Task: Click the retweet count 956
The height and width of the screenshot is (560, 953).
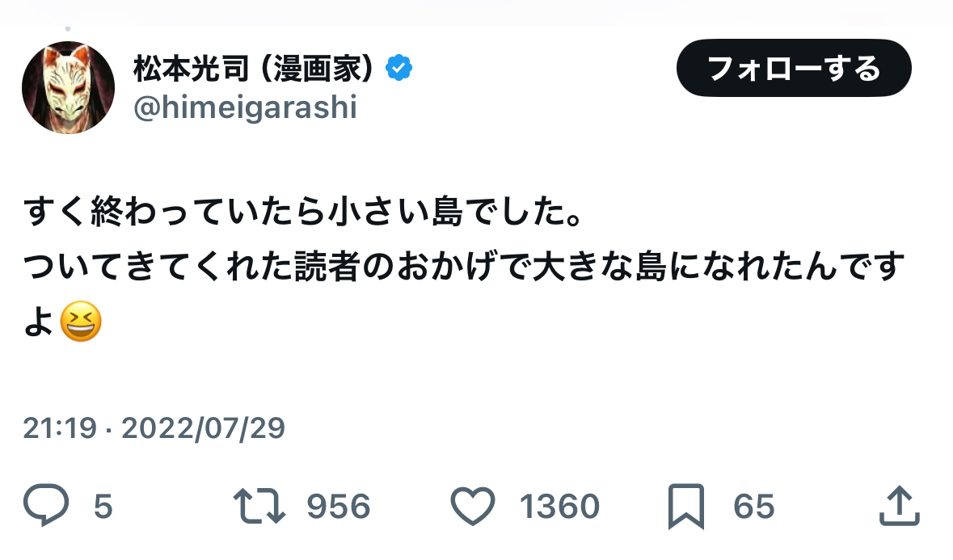Action: pos(338,507)
